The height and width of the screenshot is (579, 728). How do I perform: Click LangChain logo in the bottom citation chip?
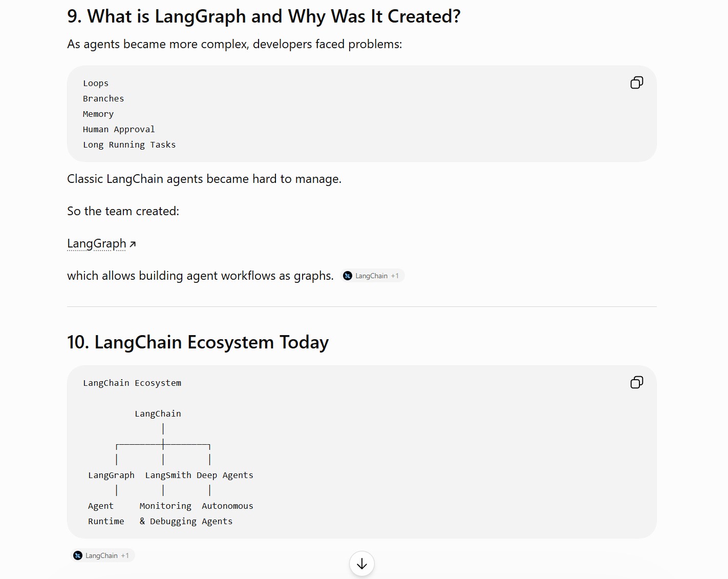(78, 555)
